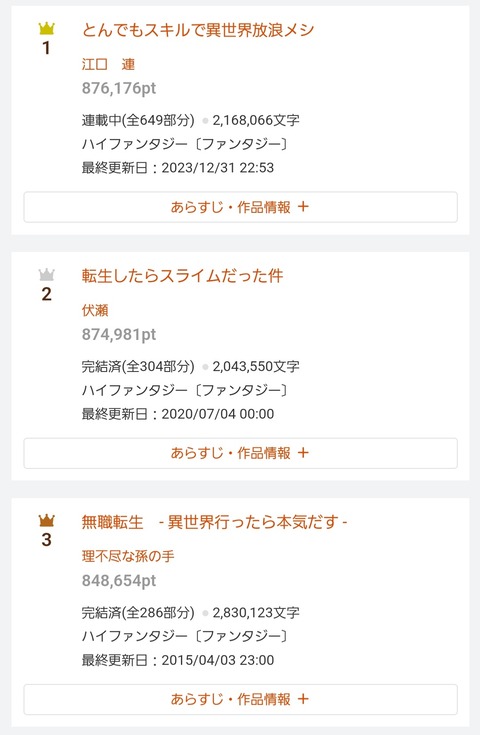Open title 転生したらスライムだった件
This screenshot has height=735, width=480.
(182, 276)
